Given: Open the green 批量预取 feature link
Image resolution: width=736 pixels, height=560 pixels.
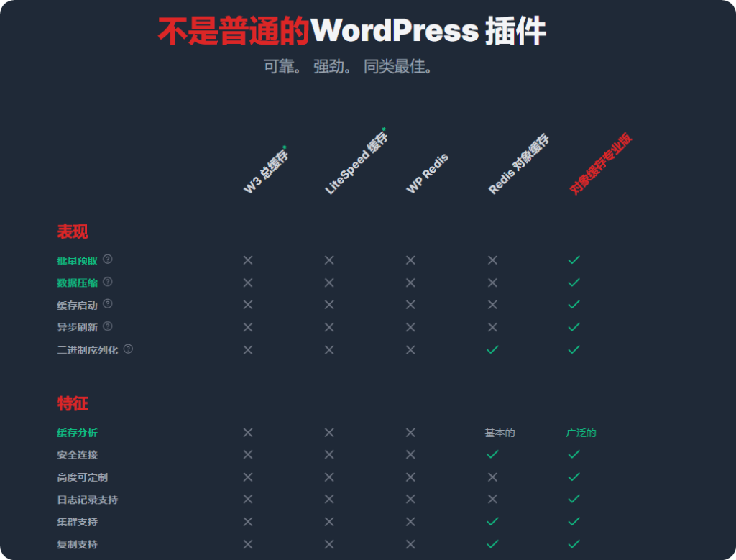Looking at the screenshot, I should click(x=77, y=261).
